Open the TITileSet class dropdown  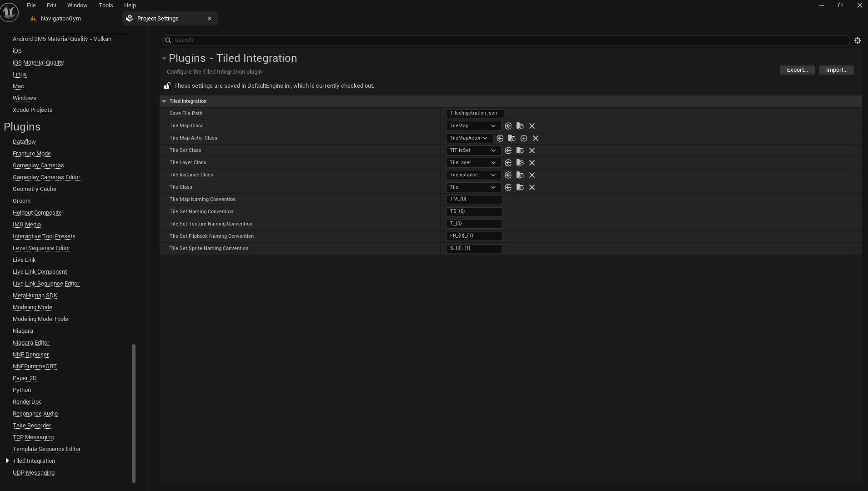(473, 150)
